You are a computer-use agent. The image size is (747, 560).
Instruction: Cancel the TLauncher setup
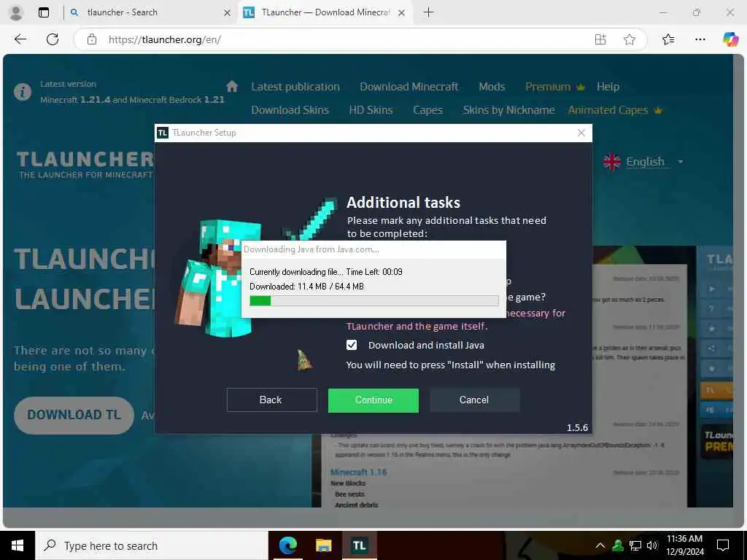[x=474, y=400]
